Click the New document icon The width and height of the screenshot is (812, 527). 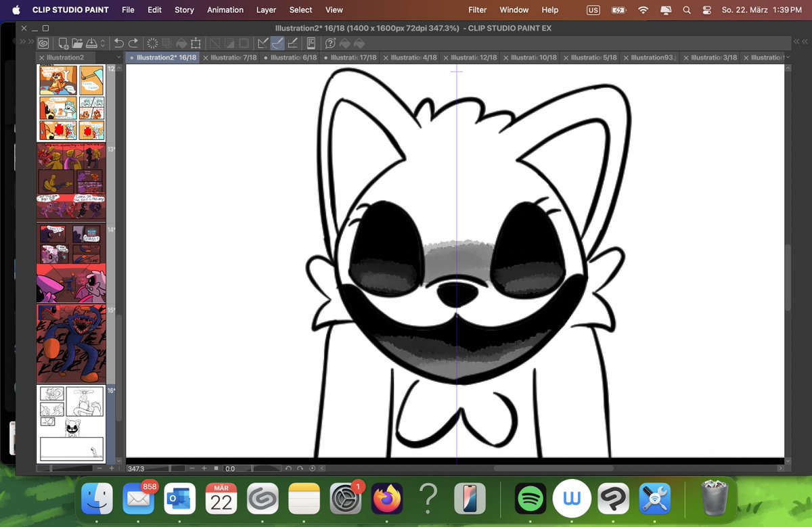(64, 43)
